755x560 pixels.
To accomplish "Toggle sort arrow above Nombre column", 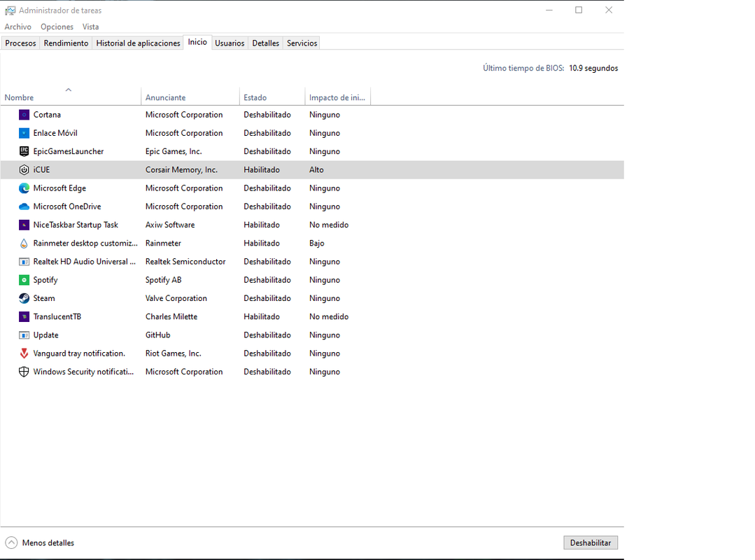I will (69, 90).
